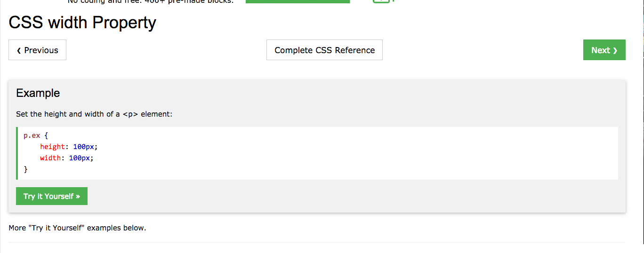
Task: Click the right chevron on the Next button
Action: pos(615,51)
